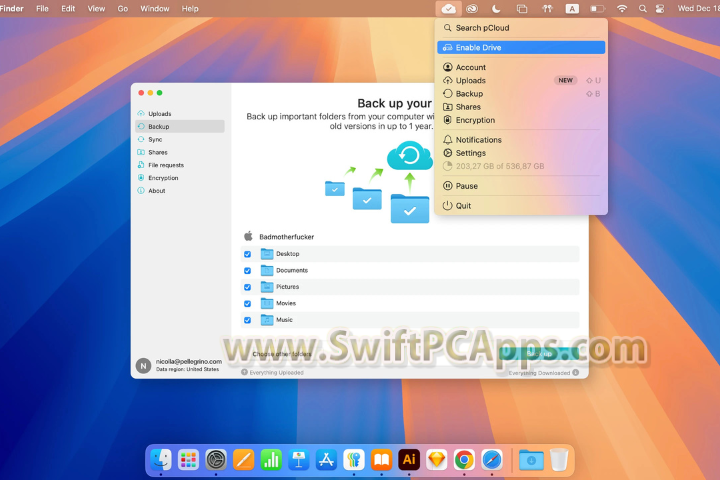The height and width of the screenshot is (480, 720).
Task: Open Numbers from the Dock
Action: [x=271, y=459]
